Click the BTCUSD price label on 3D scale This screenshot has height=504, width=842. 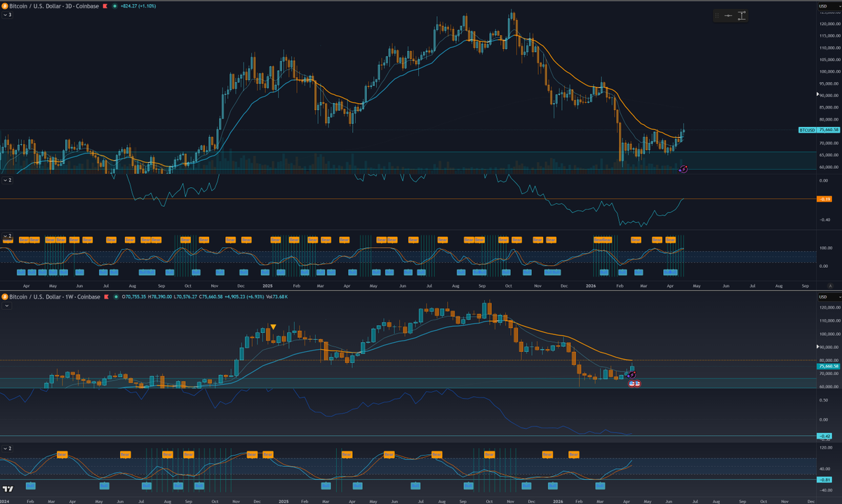(807, 130)
